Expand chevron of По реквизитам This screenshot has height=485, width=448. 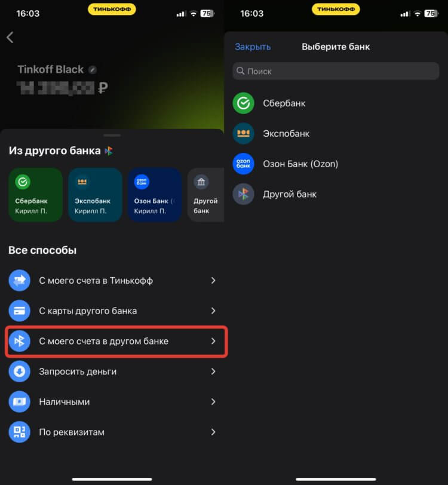213,432
